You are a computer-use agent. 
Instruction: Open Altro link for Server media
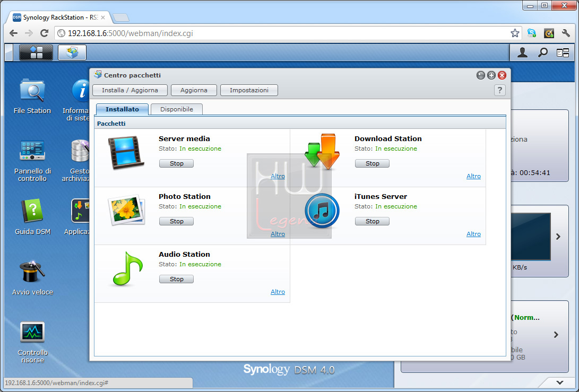coord(278,177)
